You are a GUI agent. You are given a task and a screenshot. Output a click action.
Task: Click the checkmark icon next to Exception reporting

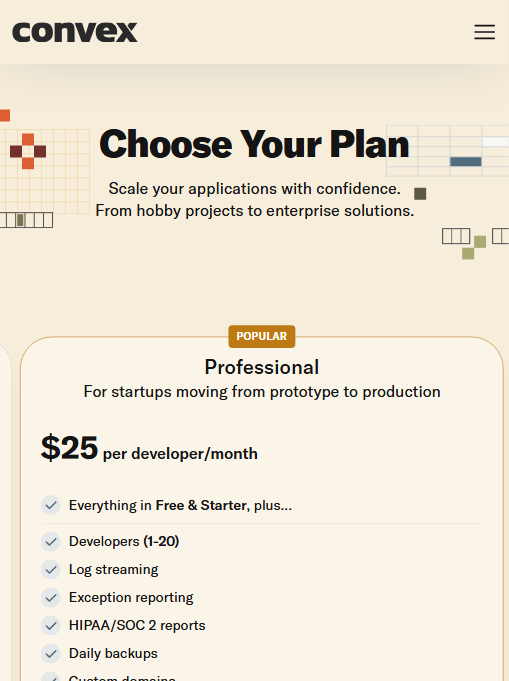pos(51,598)
